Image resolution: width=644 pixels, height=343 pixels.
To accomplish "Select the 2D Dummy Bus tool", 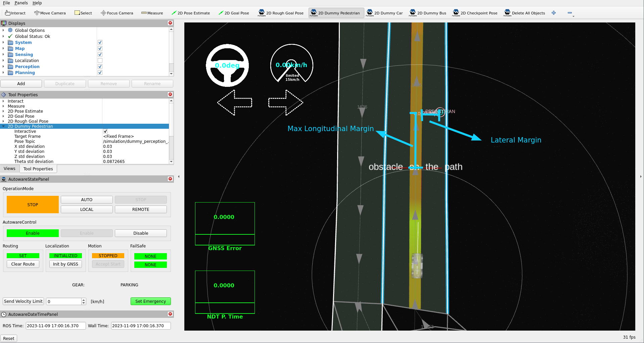I will [x=427, y=13].
